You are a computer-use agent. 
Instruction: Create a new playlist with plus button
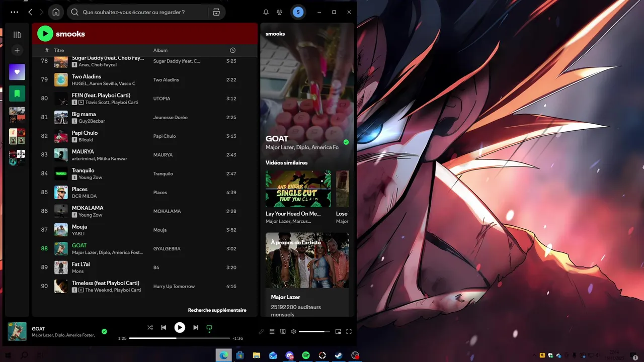pos(17,50)
